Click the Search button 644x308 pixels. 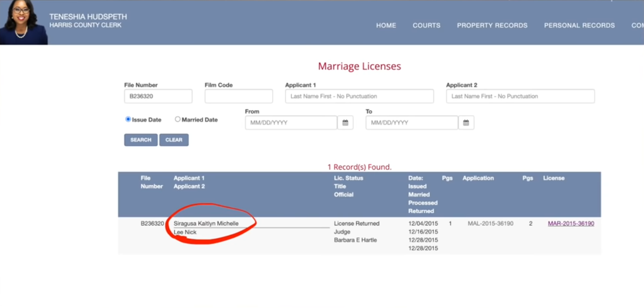(x=141, y=140)
